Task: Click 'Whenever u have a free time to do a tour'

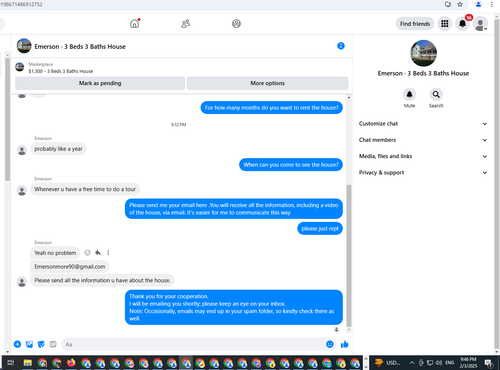Action: 85,189
